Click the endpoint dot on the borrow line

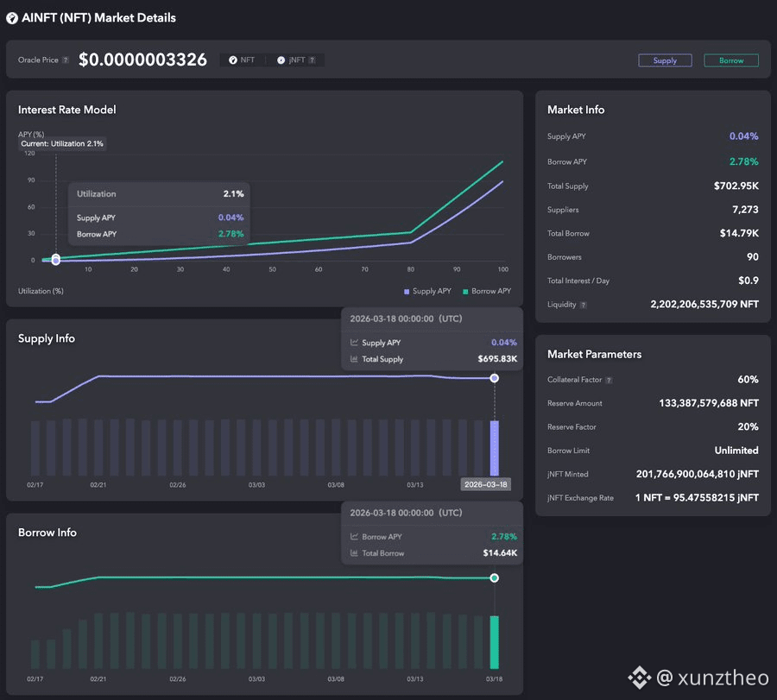coord(495,578)
